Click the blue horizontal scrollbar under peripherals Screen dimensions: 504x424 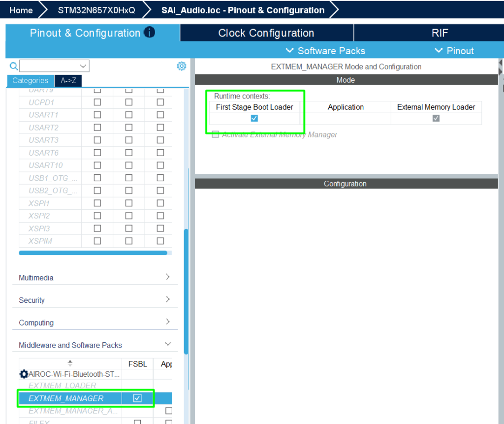click(x=93, y=253)
